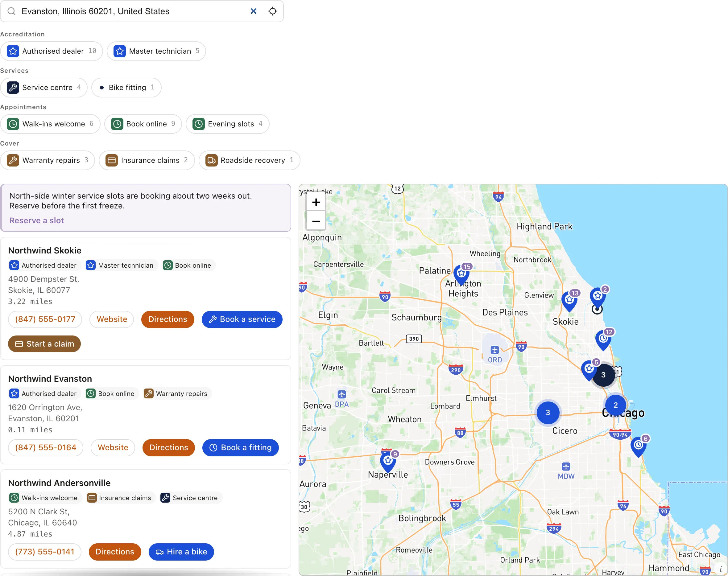Open the map pin numbered 12
The image size is (728, 576).
pos(603,339)
